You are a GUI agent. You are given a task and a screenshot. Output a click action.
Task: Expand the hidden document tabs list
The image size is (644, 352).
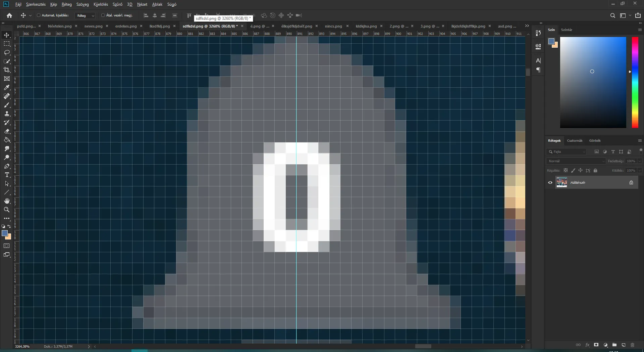pyautogui.click(x=527, y=26)
